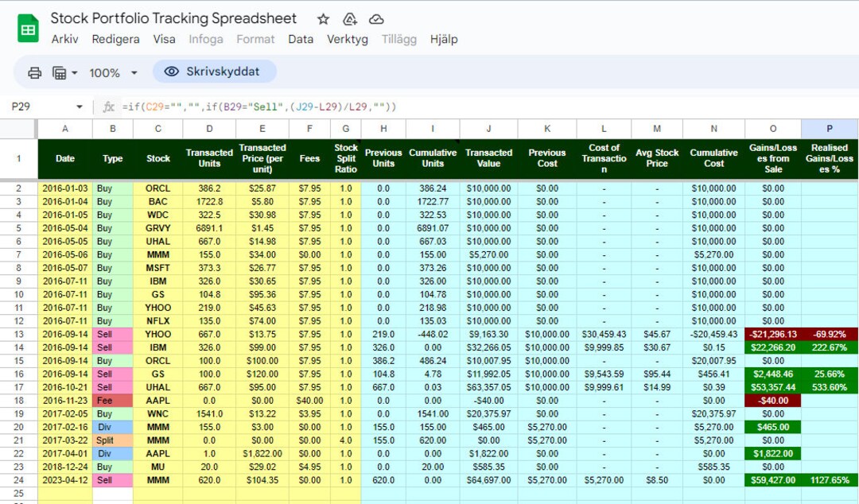This screenshot has width=859, height=504.
Task: Click the eye icon on the Skrivskyddat badge
Action: click(172, 72)
